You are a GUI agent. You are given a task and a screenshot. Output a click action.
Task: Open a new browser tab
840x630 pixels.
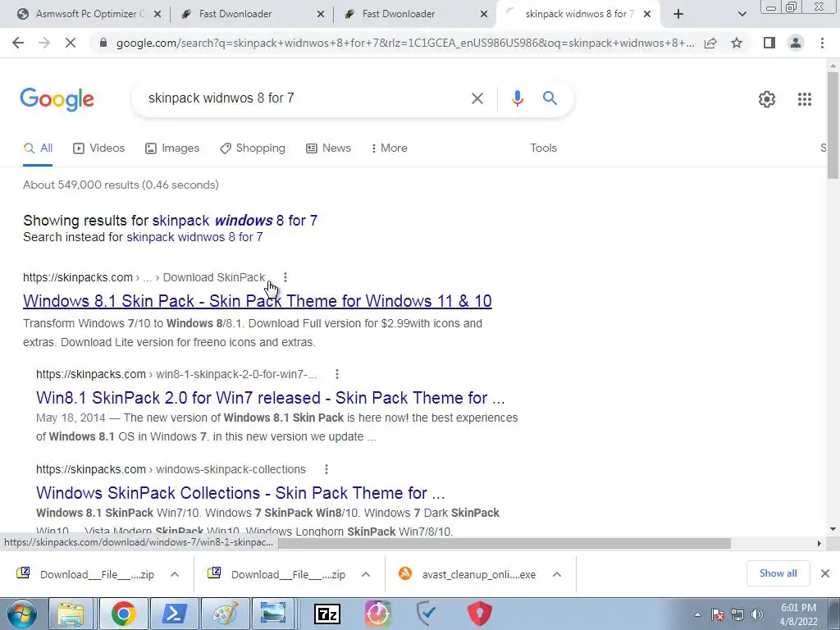678,14
